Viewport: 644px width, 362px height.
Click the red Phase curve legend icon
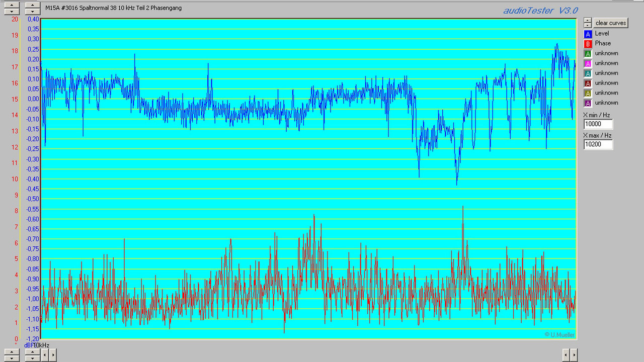click(587, 43)
